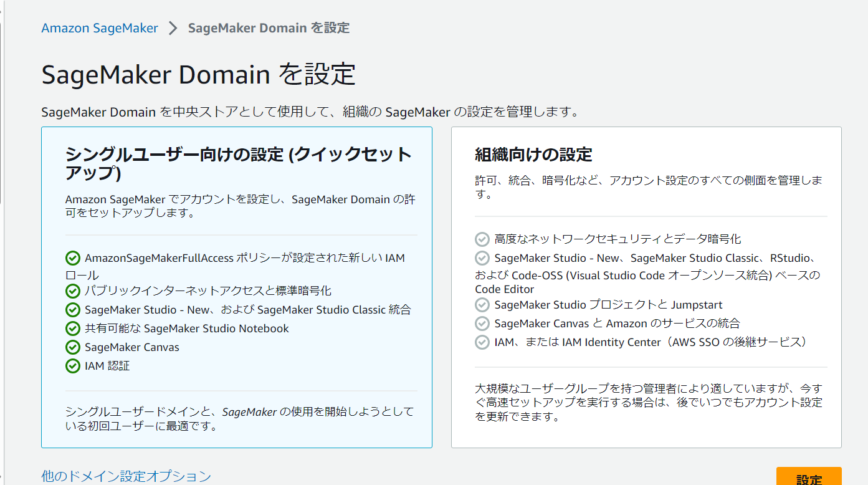Click the text '共有可能な SageMaker Studio Notebook'
Viewport: 868px width, 485px height.
pyautogui.click(x=187, y=329)
